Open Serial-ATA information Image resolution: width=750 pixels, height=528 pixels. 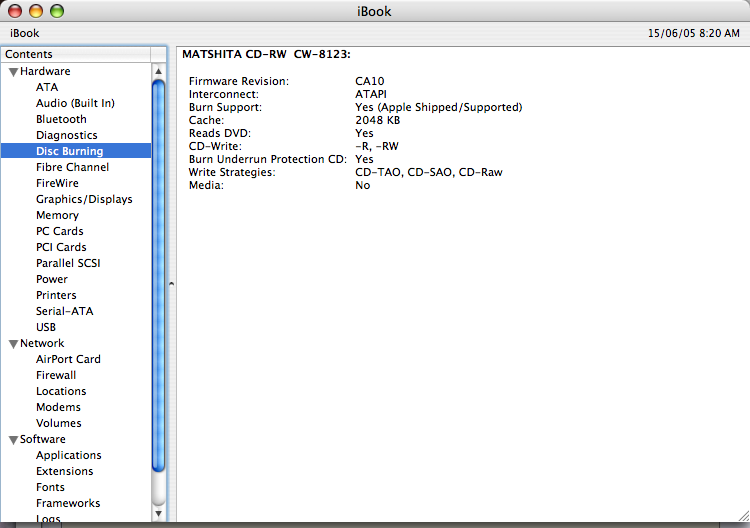point(65,311)
